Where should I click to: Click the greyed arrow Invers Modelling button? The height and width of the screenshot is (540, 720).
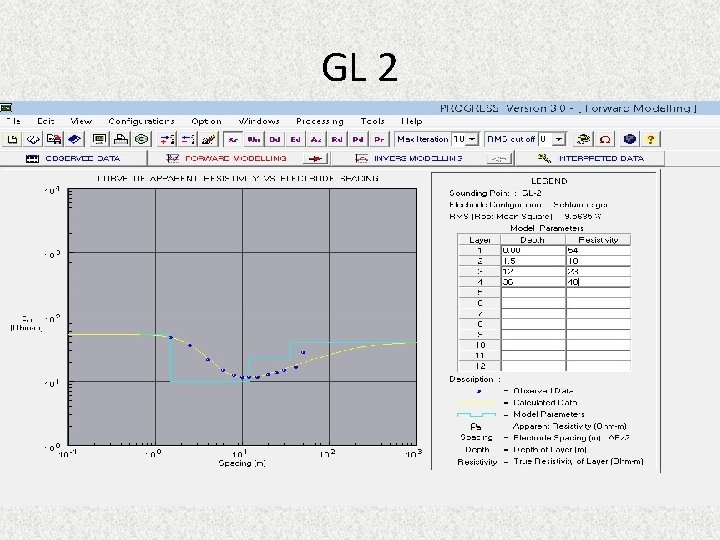[499, 158]
